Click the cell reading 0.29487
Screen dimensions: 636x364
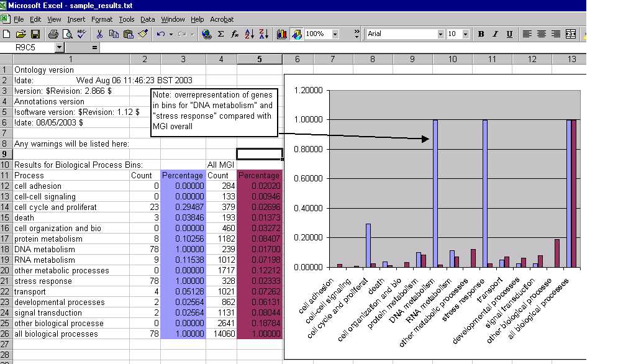183,207
